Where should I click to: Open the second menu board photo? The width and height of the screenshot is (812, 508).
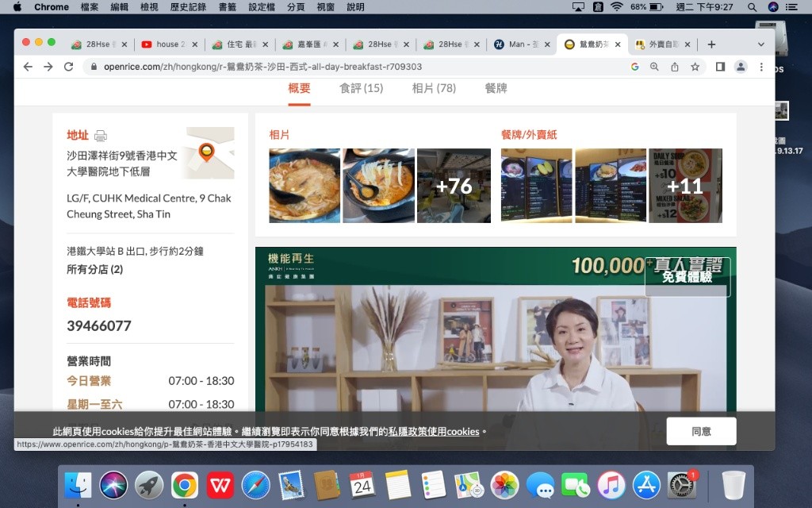tap(611, 186)
